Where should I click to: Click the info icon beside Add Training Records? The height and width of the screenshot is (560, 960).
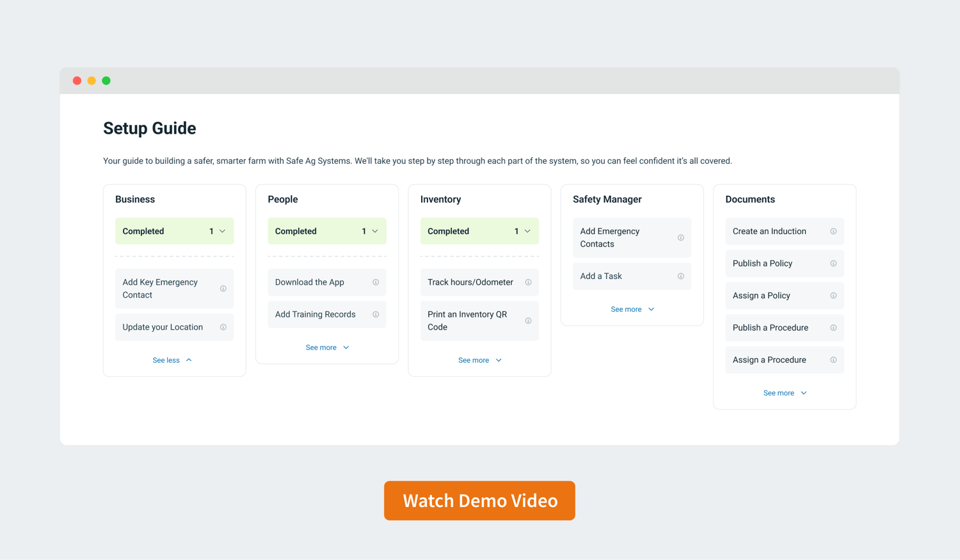375,314
